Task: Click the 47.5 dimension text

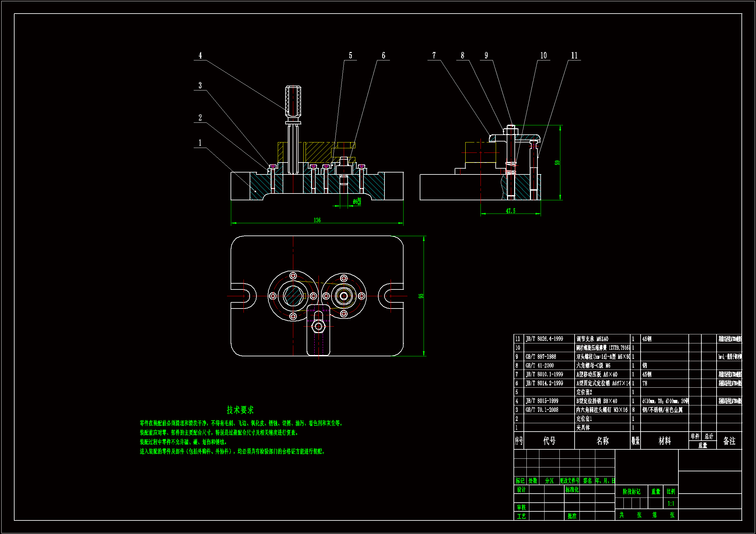Action: (x=510, y=211)
